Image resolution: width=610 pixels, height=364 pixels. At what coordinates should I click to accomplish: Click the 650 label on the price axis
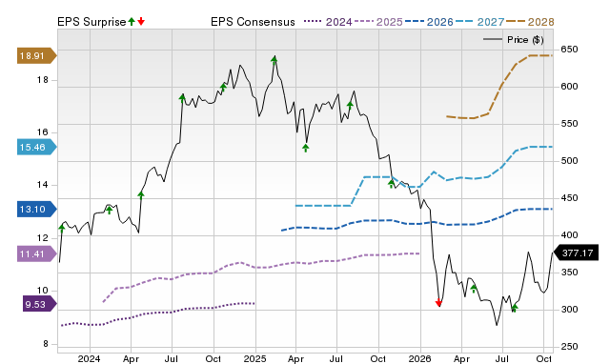coord(569,50)
